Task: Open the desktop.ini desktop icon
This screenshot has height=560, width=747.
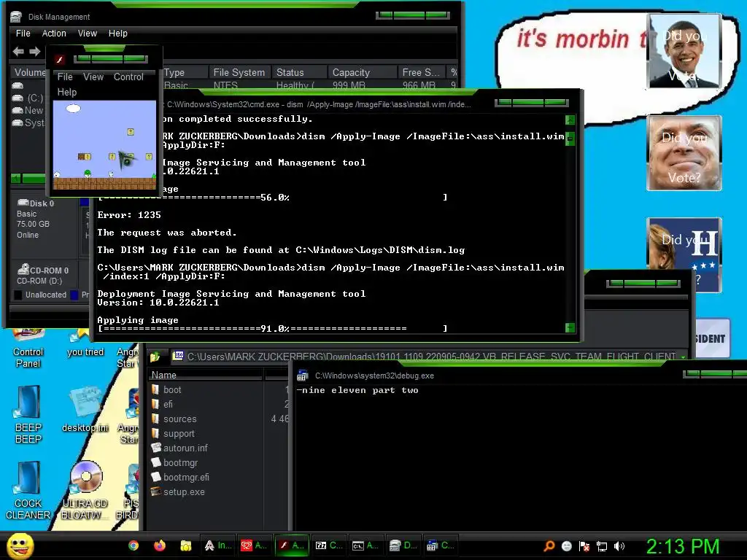Action: pos(85,410)
